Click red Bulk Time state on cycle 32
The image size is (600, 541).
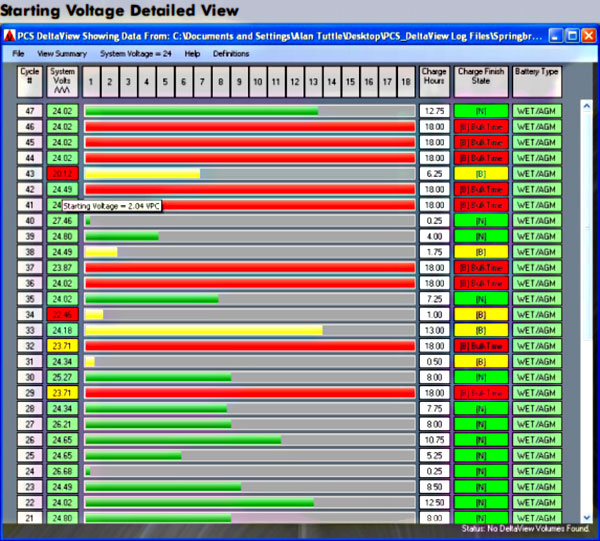pos(481,346)
